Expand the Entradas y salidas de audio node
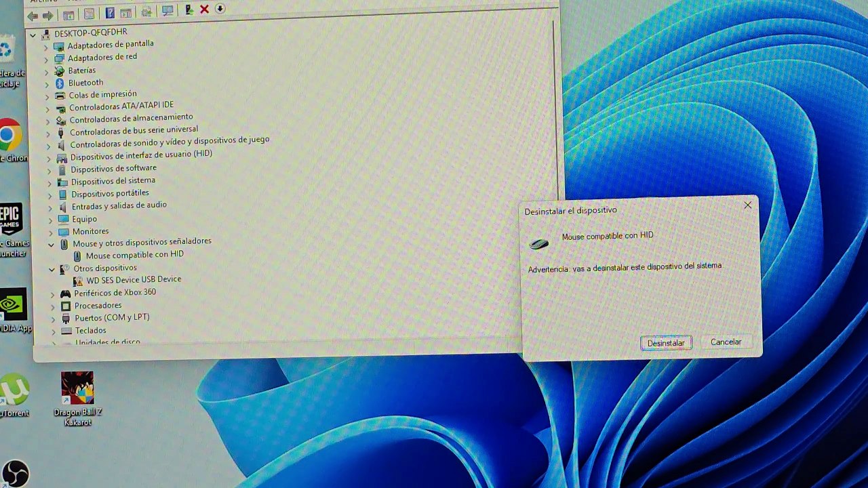Screen dimensions: 868x488 pyautogui.click(x=50, y=207)
